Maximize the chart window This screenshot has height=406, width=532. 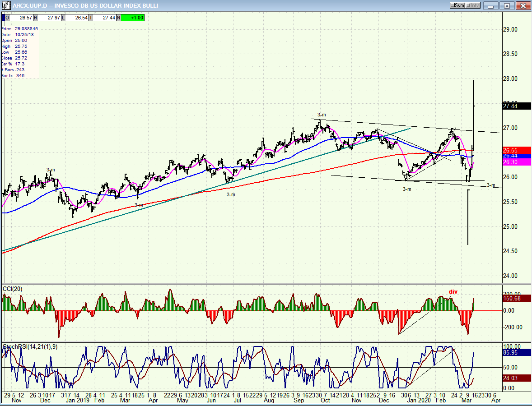coord(507,5)
